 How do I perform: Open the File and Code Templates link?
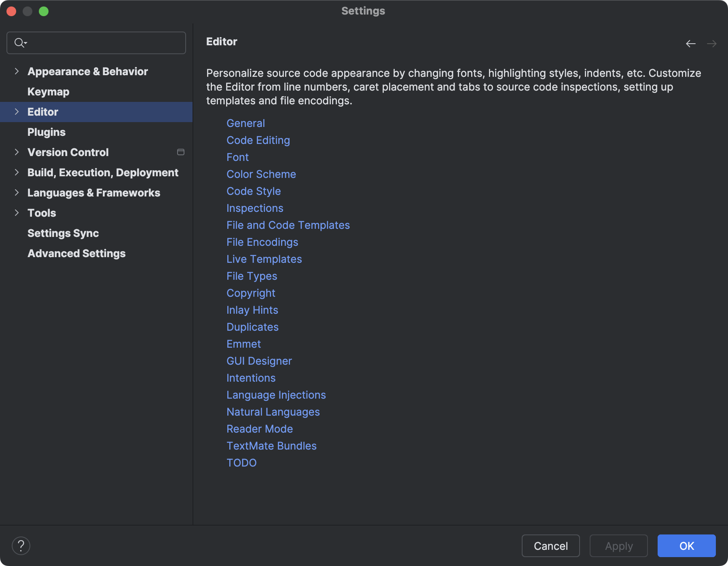(288, 225)
